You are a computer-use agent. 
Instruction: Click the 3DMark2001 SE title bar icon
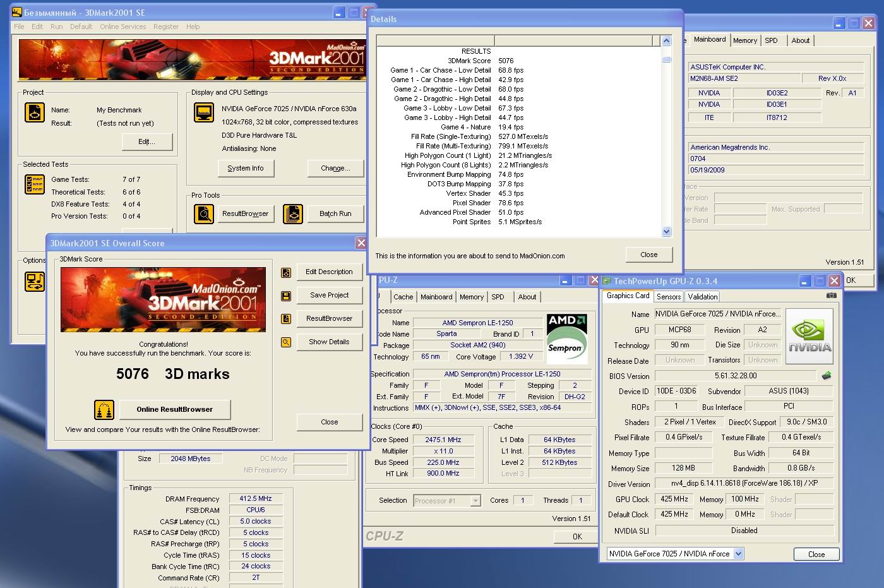17,12
